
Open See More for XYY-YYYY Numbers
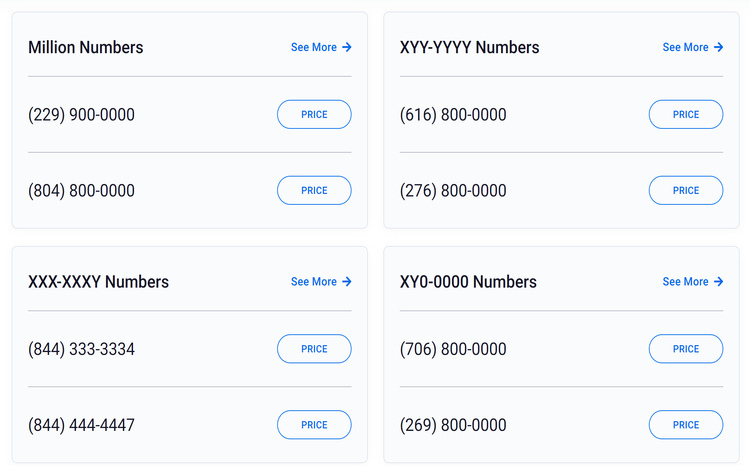(x=686, y=47)
